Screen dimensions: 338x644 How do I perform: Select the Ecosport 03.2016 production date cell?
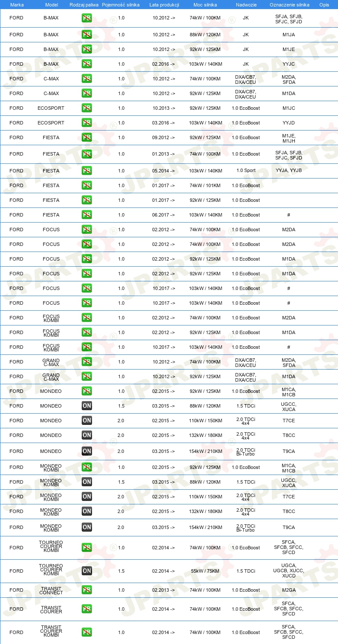tap(163, 123)
